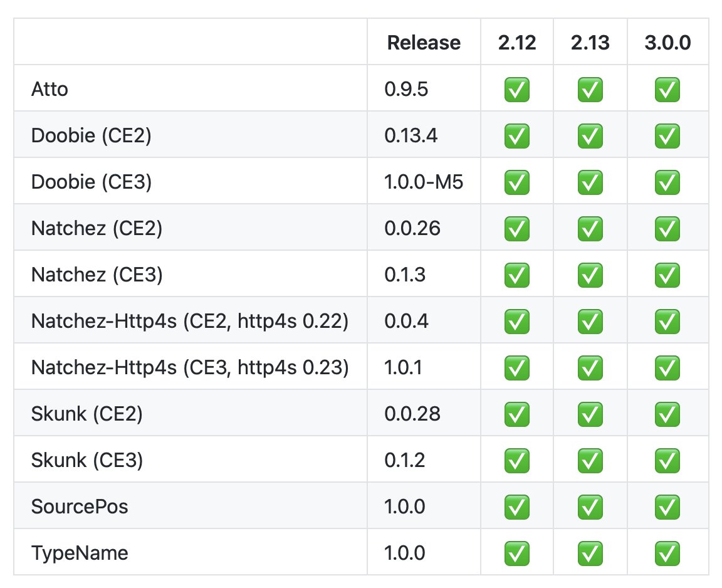The width and height of the screenshot is (722, 588).
Task: Click the 2.13 column header
Action: 590,43
